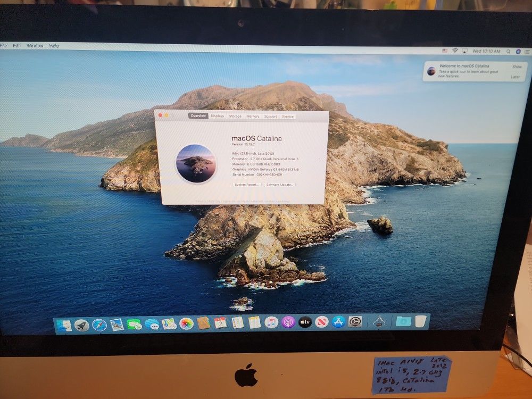532x399 pixels.
Task: Click the Catalina island image in About window
Action: [x=196, y=163]
